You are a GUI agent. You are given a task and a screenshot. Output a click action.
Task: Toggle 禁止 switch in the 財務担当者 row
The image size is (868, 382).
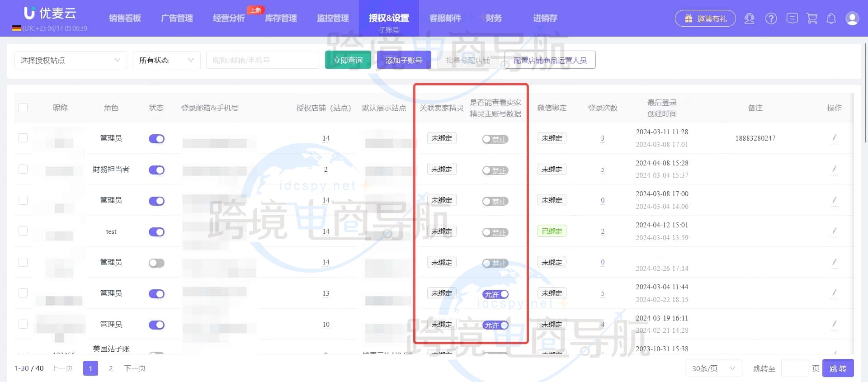coord(495,170)
